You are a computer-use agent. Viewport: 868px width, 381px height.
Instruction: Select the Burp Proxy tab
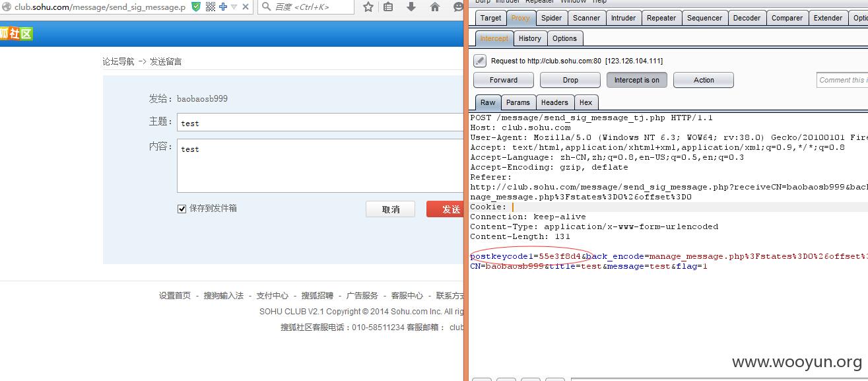point(521,18)
